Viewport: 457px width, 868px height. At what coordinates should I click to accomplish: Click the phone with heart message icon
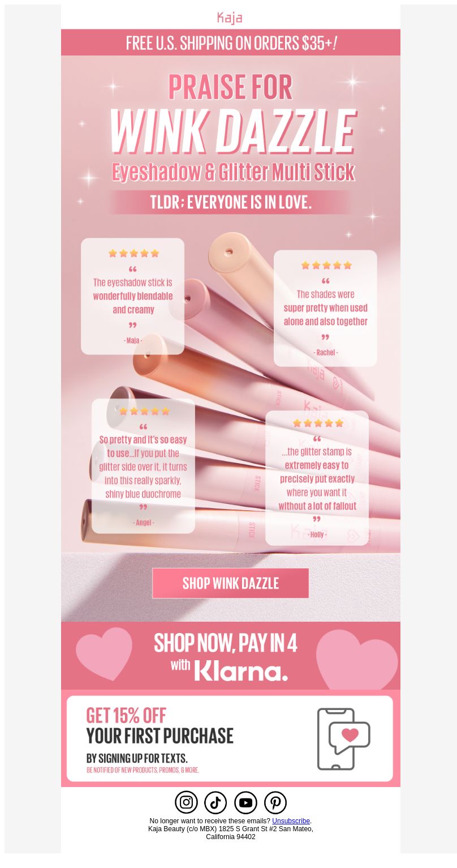[x=343, y=738]
